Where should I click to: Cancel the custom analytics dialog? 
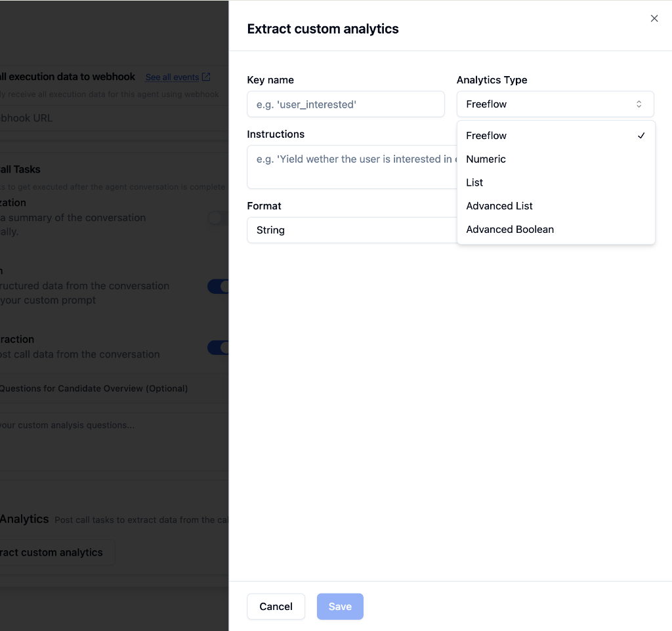click(276, 606)
